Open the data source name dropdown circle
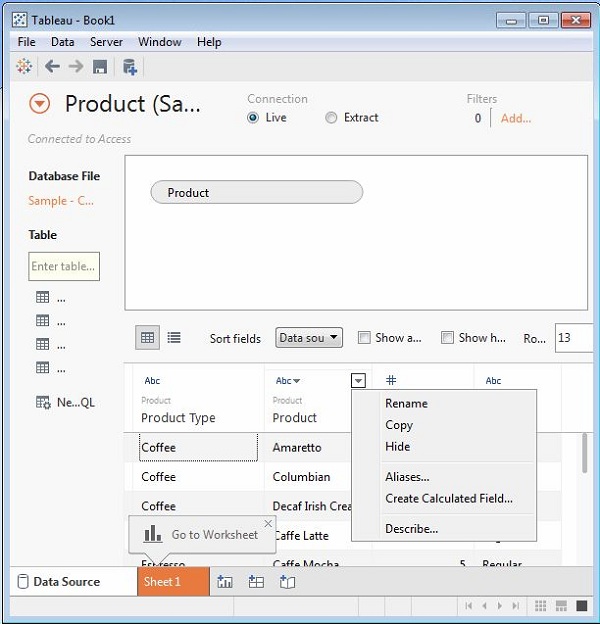This screenshot has height=624, width=600. [x=39, y=104]
